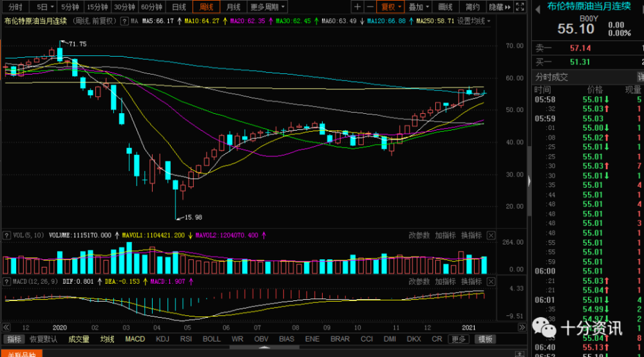Select 周线 weekly chart tab

(x=206, y=7)
